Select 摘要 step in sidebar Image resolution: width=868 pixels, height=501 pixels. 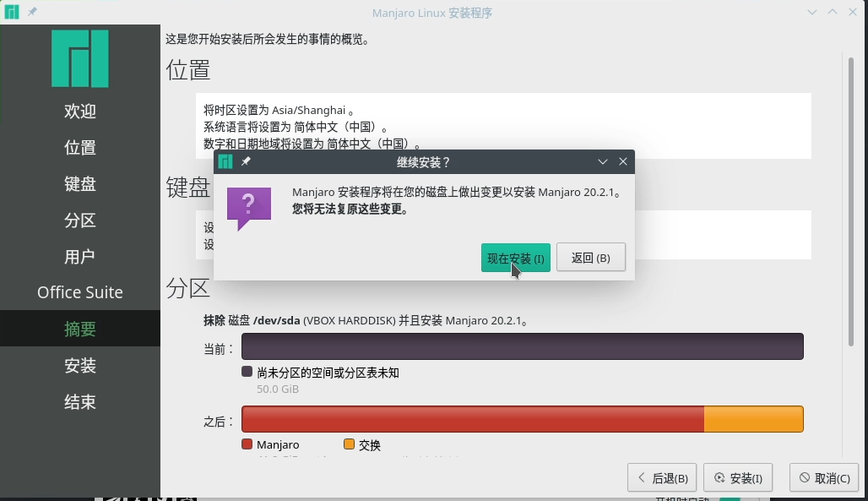coord(79,329)
